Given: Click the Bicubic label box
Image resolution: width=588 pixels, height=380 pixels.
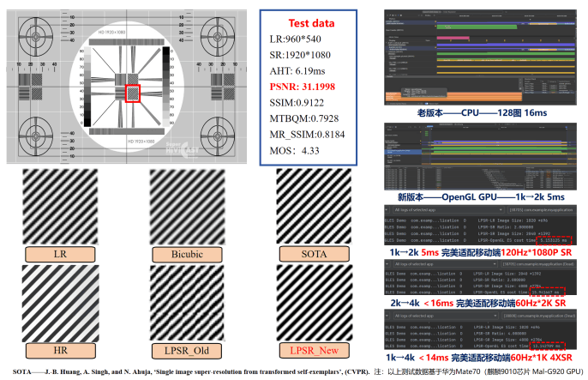Looking at the screenshot, I should tap(187, 254).
